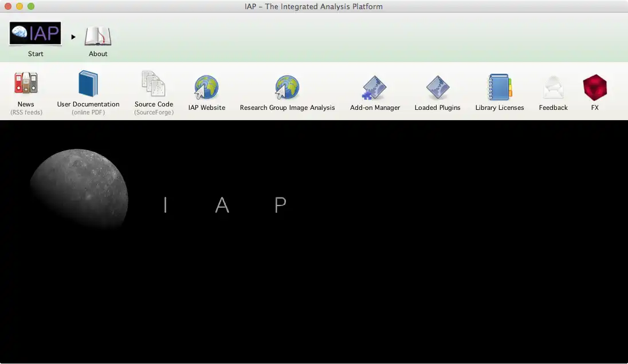The height and width of the screenshot is (364, 628).
Task: Click the "Add-on Manager" label
Action: tap(375, 108)
